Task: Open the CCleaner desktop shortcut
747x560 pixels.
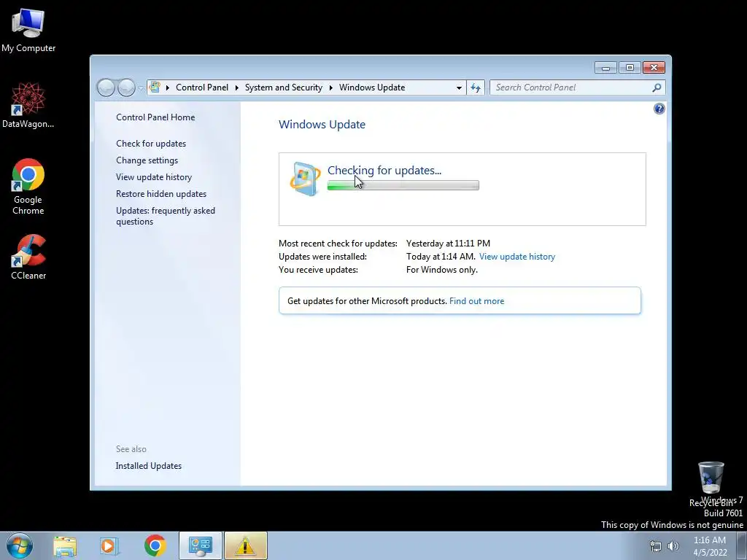Action: (28, 257)
